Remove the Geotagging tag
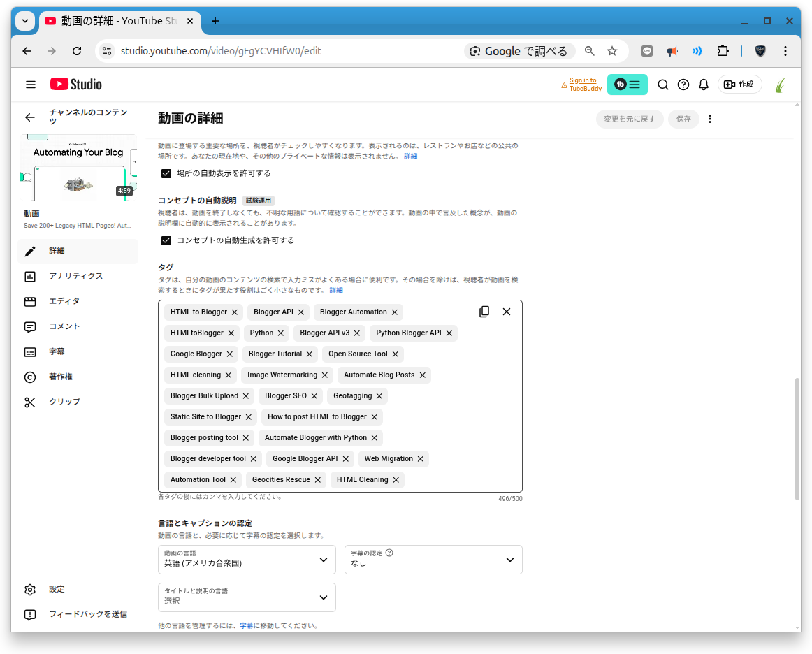Image resolution: width=812 pixels, height=654 pixels. click(379, 396)
